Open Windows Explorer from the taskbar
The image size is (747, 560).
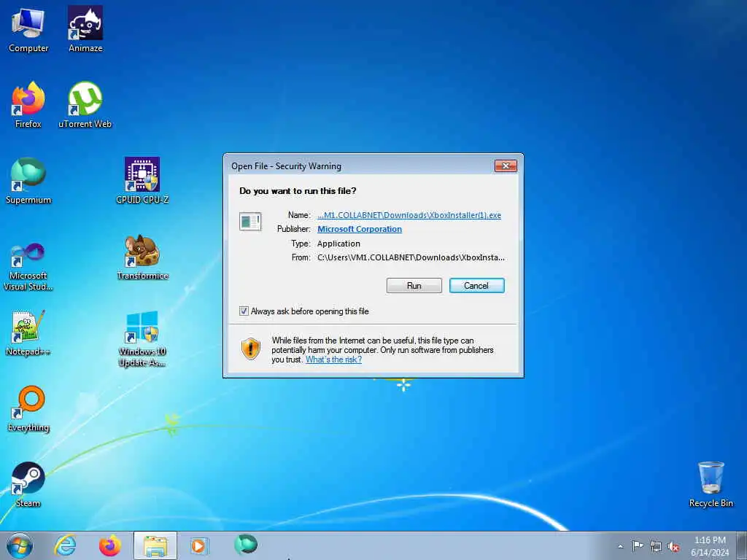click(155, 545)
